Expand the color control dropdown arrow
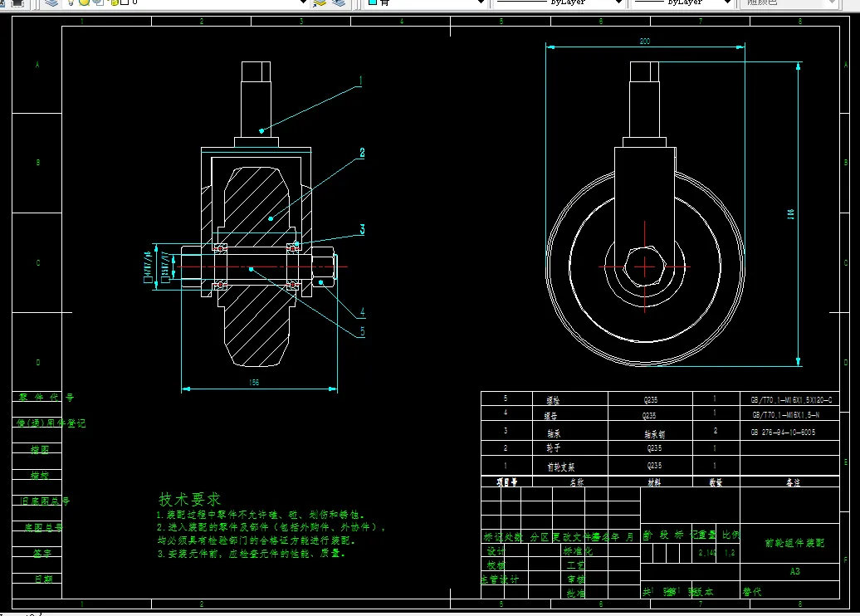Viewport: 860px width, 616px height. pyautogui.click(x=481, y=2)
